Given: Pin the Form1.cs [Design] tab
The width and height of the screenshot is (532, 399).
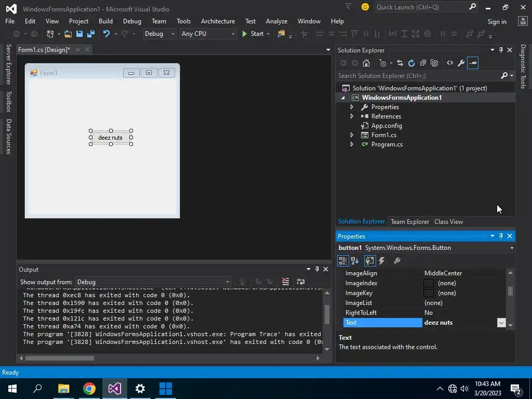Looking at the screenshot, I should click(x=78, y=49).
